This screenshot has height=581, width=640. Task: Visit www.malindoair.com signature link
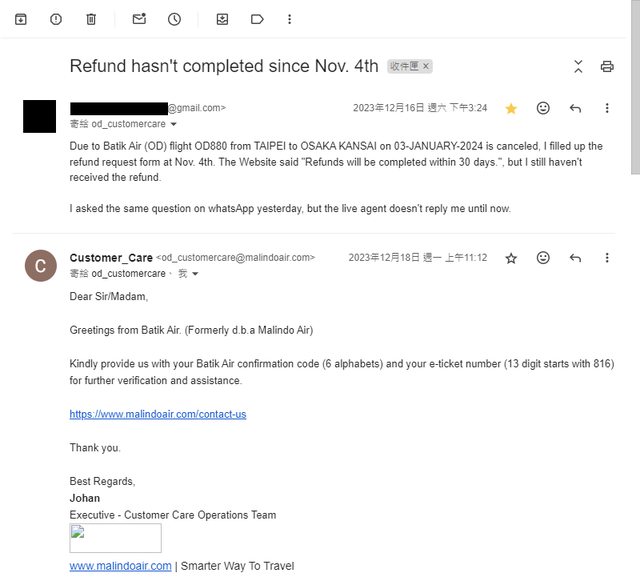pos(120,566)
